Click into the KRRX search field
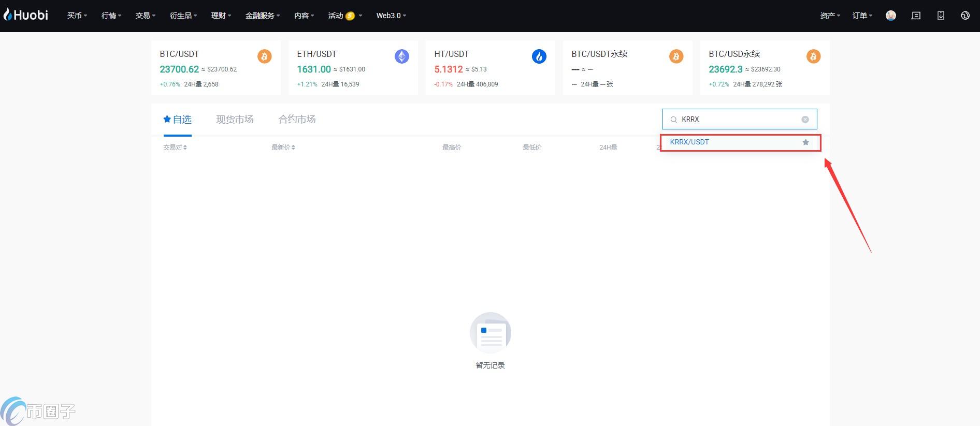 pyautogui.click(x=738, y=120)
